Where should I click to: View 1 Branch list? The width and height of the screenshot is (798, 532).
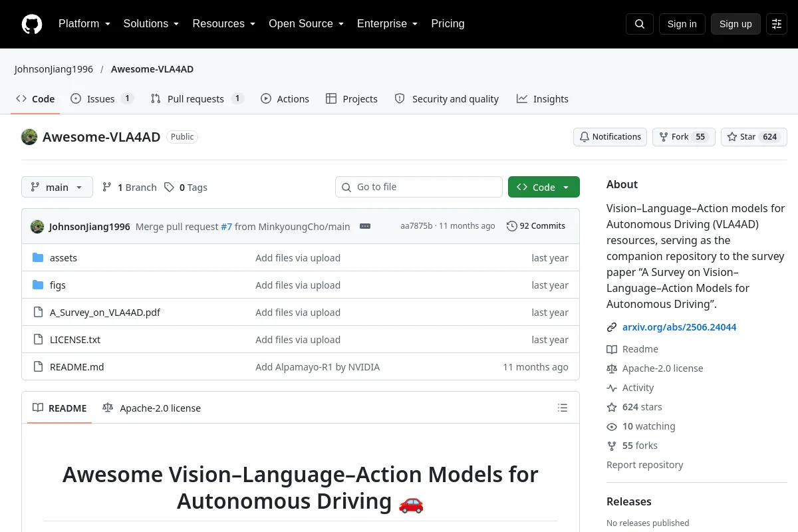[130, 188]
